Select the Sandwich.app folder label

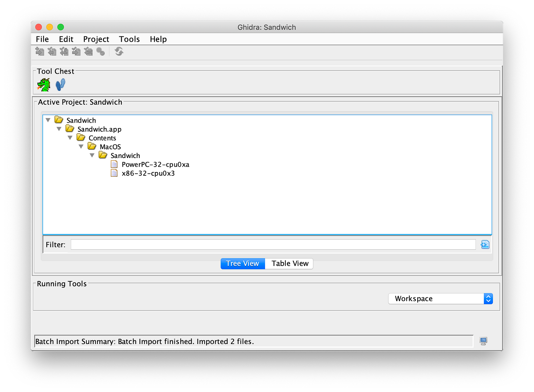pos(99,129)
